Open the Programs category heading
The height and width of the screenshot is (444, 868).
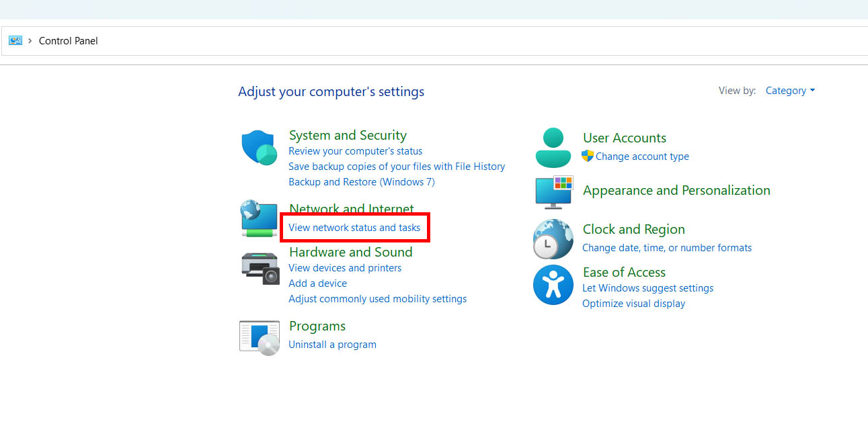(x=317, y=326)
